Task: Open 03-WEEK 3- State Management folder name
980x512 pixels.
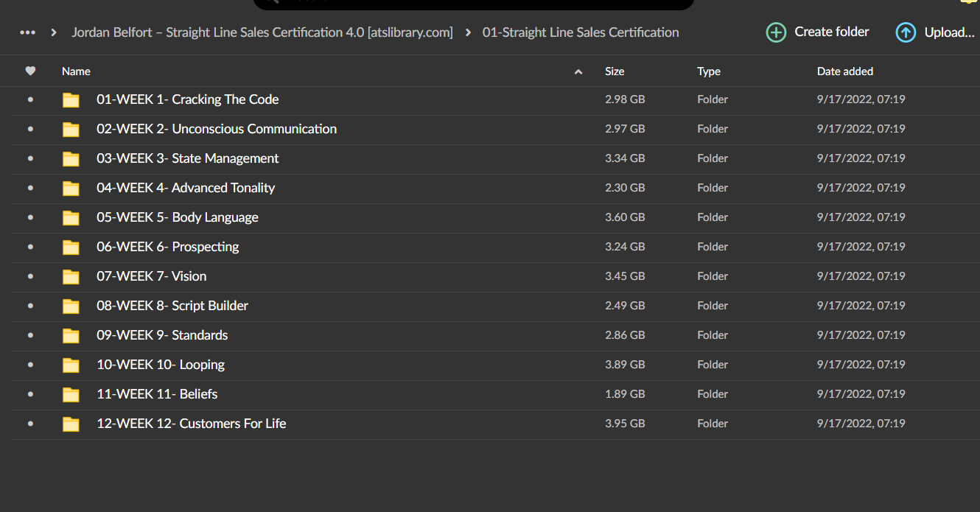Action: (x=188, y=158)
